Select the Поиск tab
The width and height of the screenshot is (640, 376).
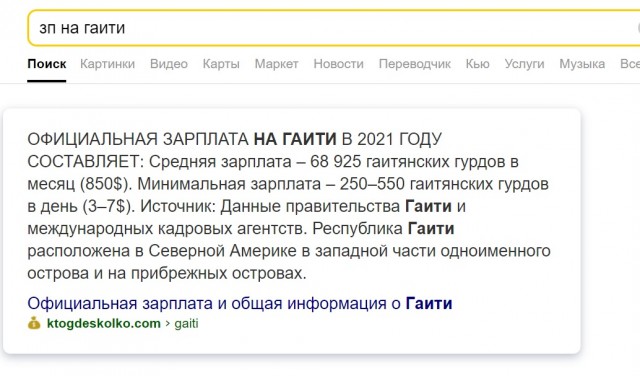coord(47,64)
